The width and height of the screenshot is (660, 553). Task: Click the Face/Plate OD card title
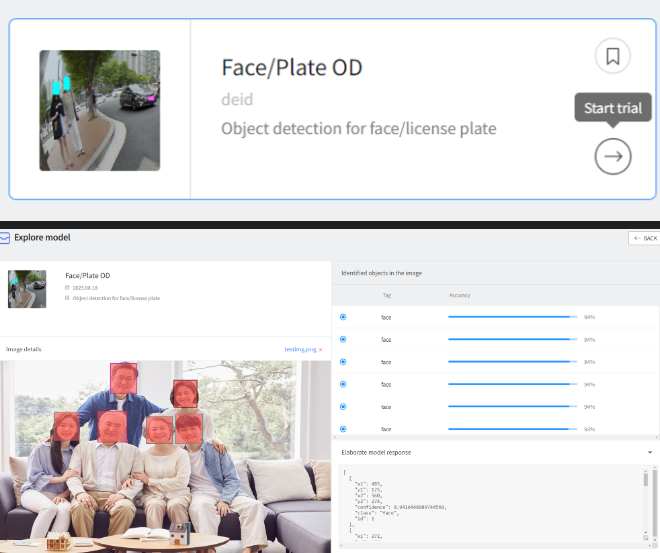(291, 68)
